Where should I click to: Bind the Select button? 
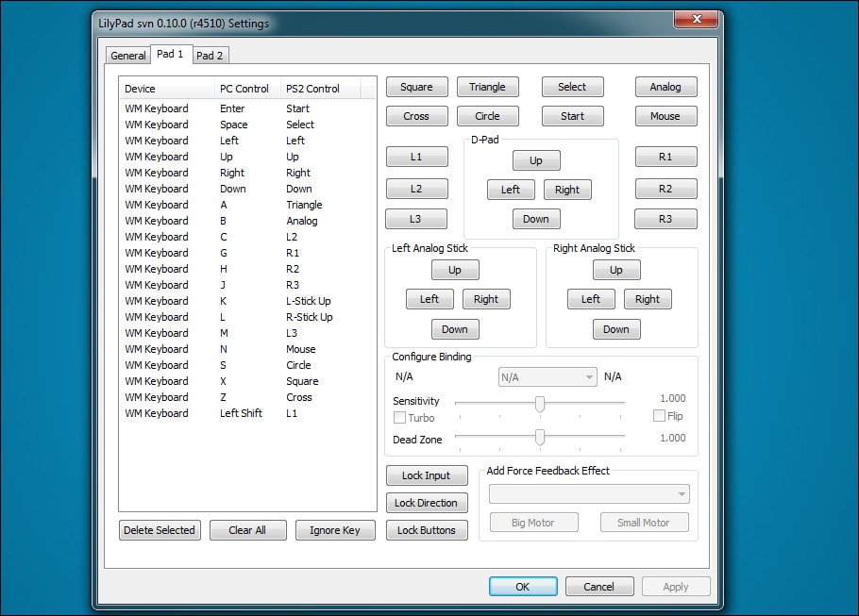pyautogui.click(x=572, y=87)
